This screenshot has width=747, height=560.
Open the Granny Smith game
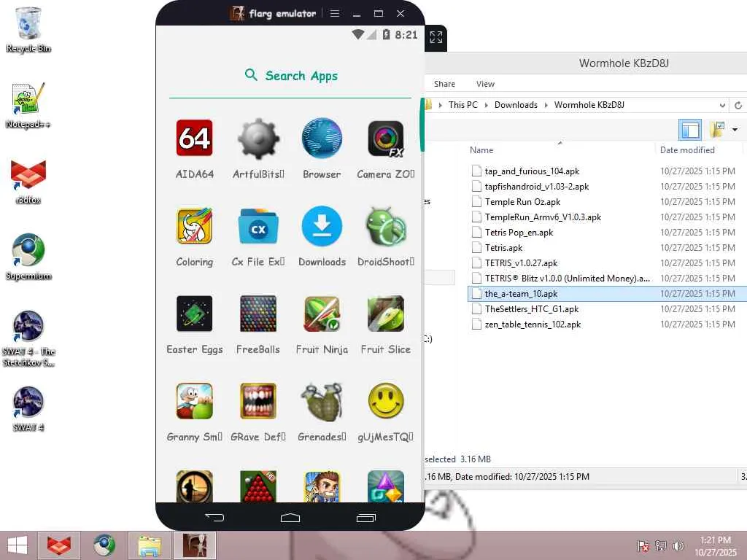tap(194, 401)
